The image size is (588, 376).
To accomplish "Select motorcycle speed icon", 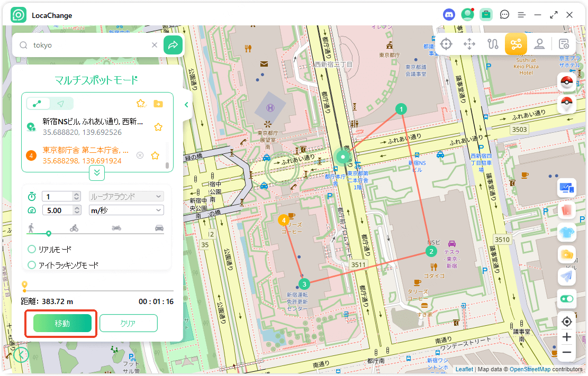I will pyautogui.click(x=116, y=227).
